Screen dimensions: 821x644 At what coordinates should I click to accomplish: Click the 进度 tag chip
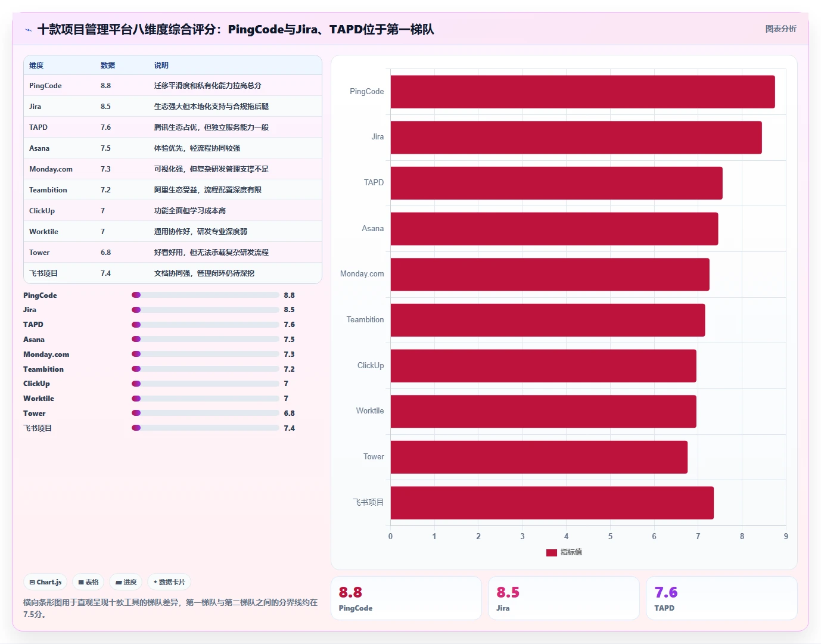[126, 582]
